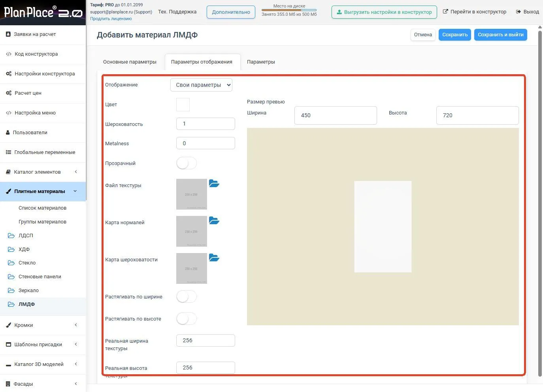Click the Файл текстуры thumbnail
Image resolution: width=543 pixels, height=392 pixels.
(192, 194)
